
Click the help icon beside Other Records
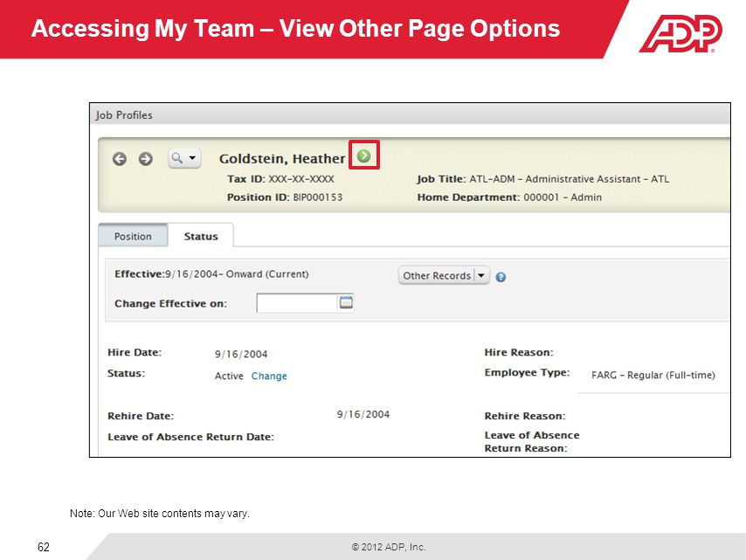[x=500, y=275]
